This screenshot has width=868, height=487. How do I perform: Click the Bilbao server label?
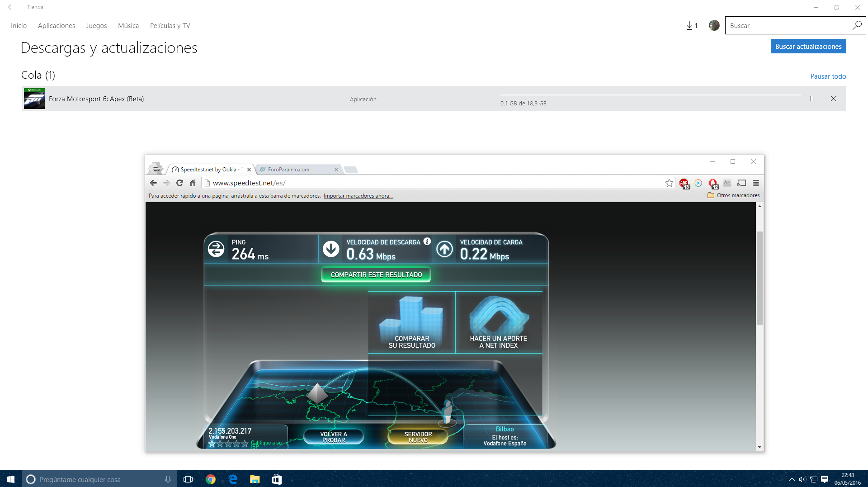505,429
